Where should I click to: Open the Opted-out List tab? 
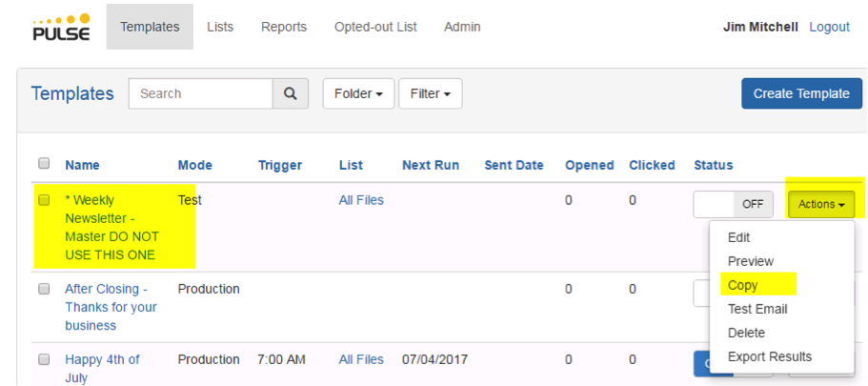(x=375, y=27)
